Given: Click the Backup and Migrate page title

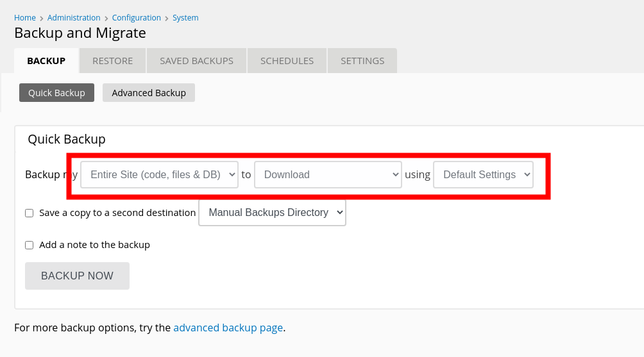Looking at the screenshot, I should pos(80,33).
